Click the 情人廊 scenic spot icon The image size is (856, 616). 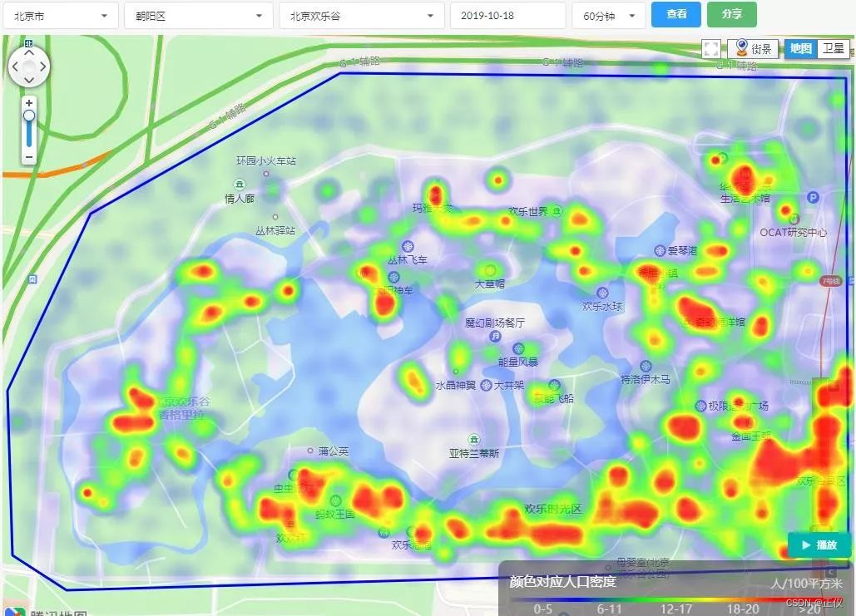click(239, 185)
